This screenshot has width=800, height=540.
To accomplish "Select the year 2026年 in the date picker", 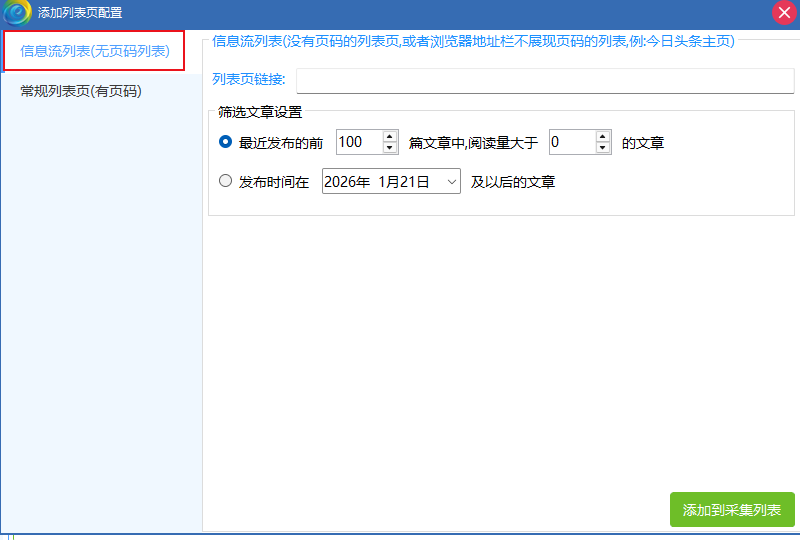I will tap(346, 182).
